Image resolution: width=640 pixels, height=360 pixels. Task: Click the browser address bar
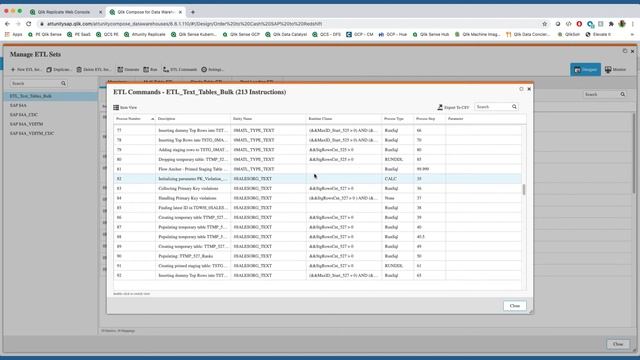click(286, 24)
